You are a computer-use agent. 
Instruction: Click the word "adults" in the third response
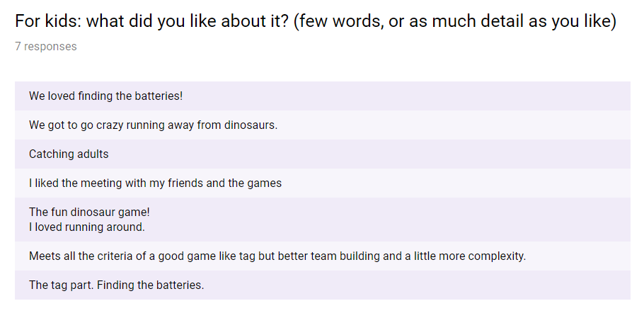click(x=92, y=154)
